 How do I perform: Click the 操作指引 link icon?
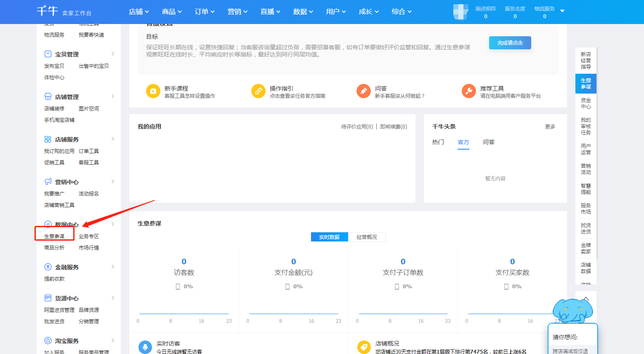[258, 91]
